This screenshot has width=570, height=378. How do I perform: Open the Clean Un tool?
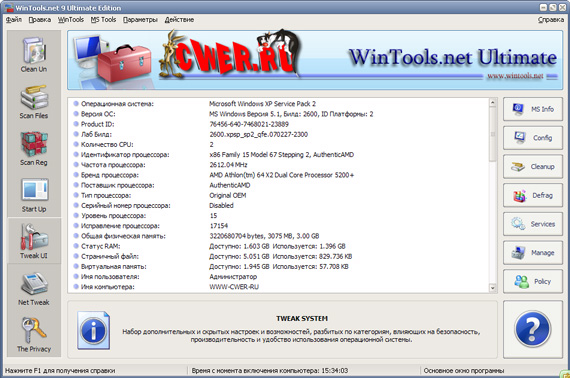pyautogui.click(x=34, y=55)
